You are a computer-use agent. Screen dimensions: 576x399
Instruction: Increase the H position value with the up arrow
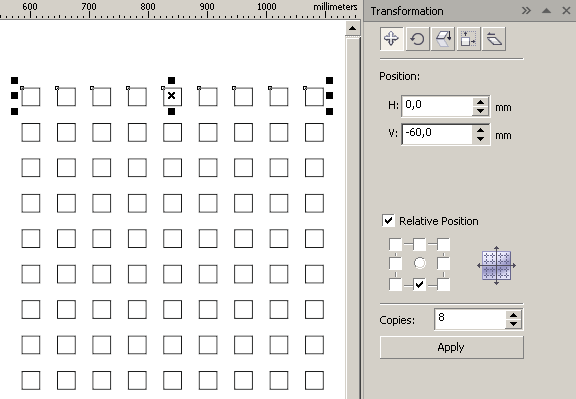tap(480, 102)
